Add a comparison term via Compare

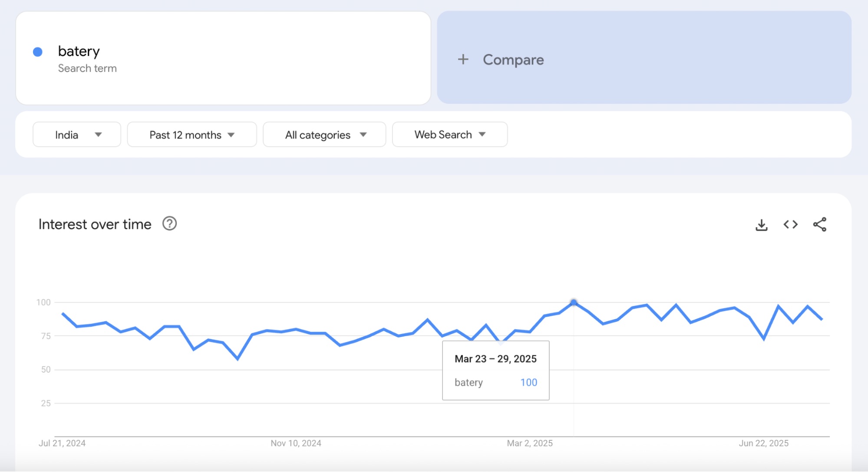[644, 57]
